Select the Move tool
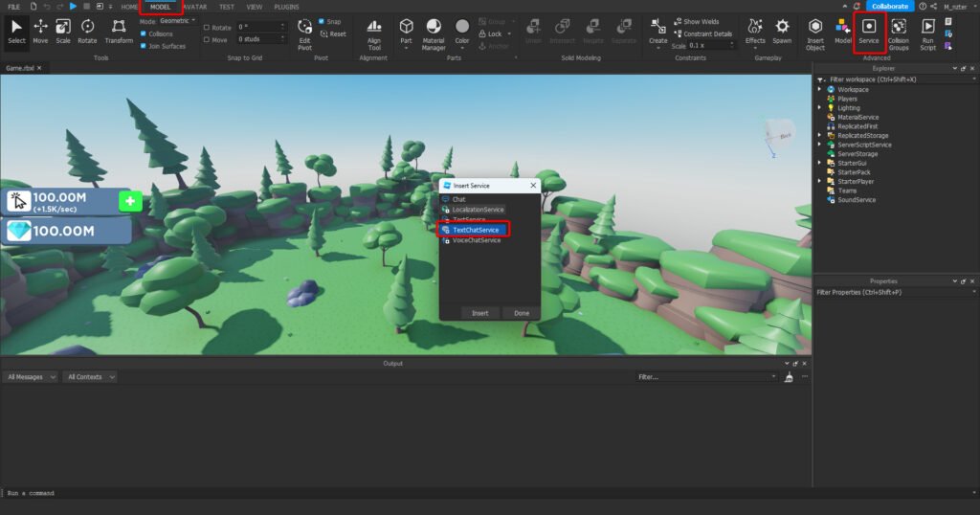The height and width of the screenshot is (515, 980). click(x=40, y=31)
